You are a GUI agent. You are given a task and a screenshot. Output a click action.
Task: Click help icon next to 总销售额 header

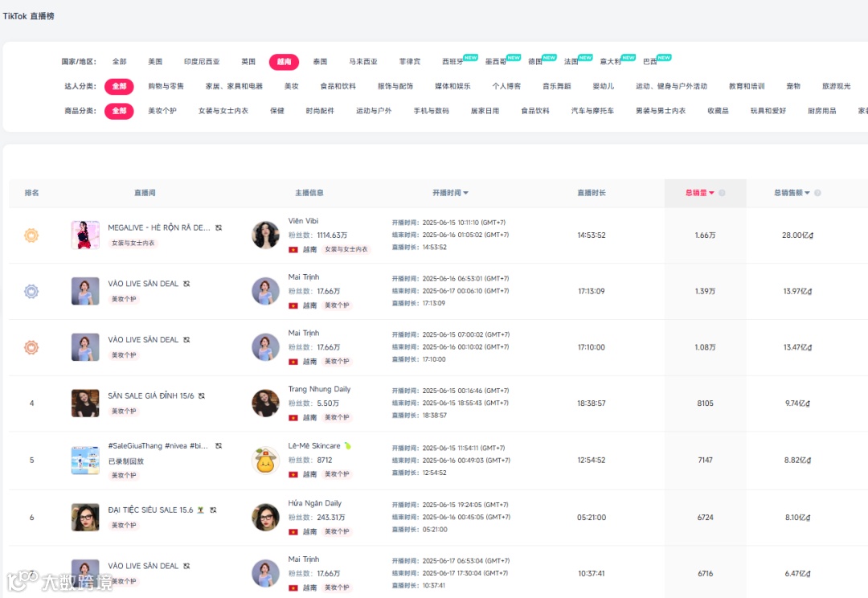coord(817,193)
